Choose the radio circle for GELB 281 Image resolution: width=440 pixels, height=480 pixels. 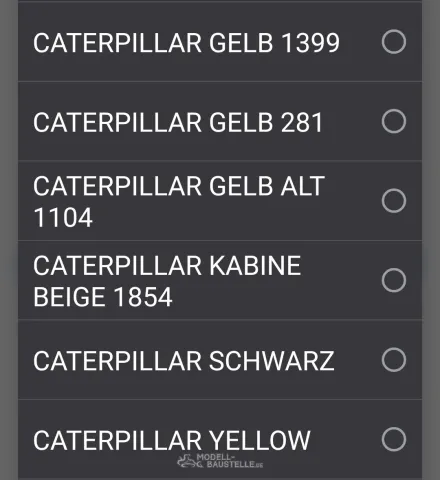point(394,121)
